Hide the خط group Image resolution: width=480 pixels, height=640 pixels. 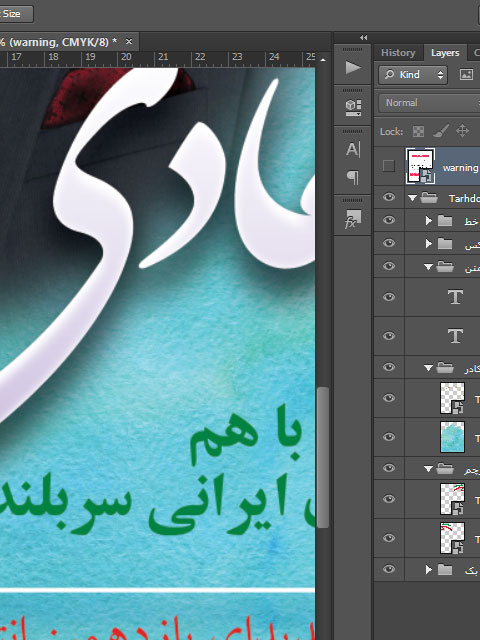tap(389, 220)
